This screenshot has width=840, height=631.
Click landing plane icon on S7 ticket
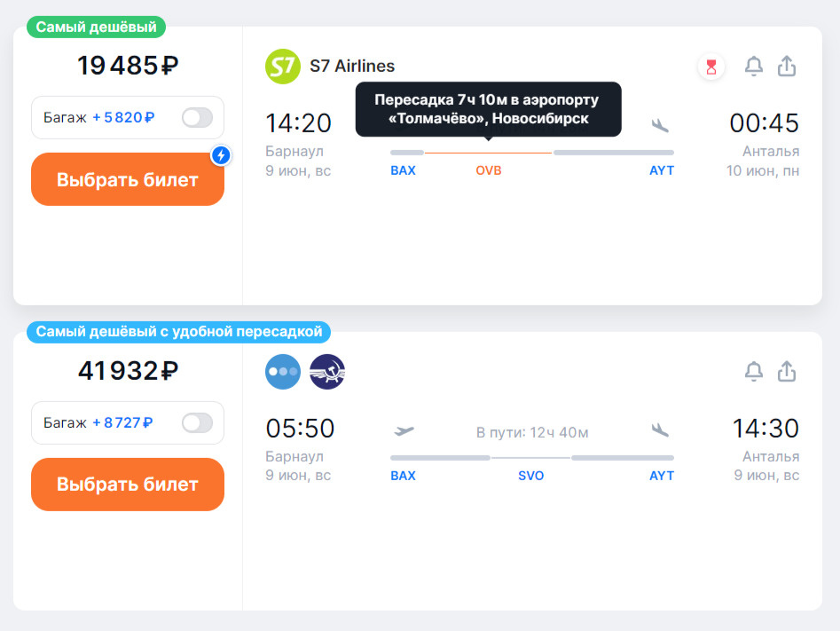660,125
